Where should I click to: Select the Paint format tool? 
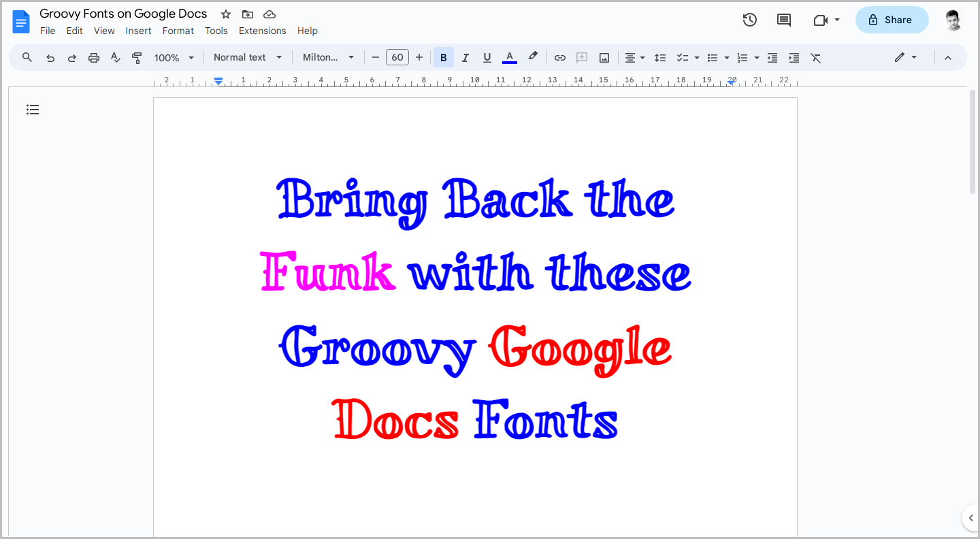(x=137, y=57)
